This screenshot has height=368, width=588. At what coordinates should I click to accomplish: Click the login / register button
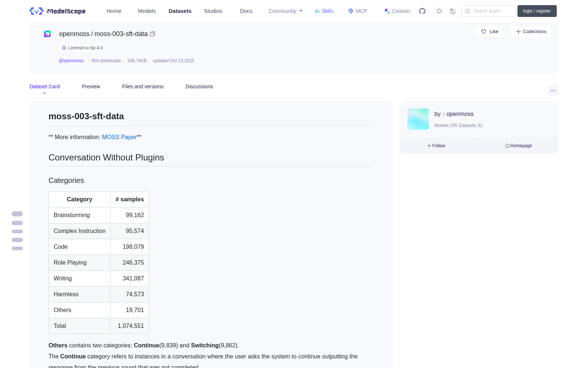coord(537,11)
